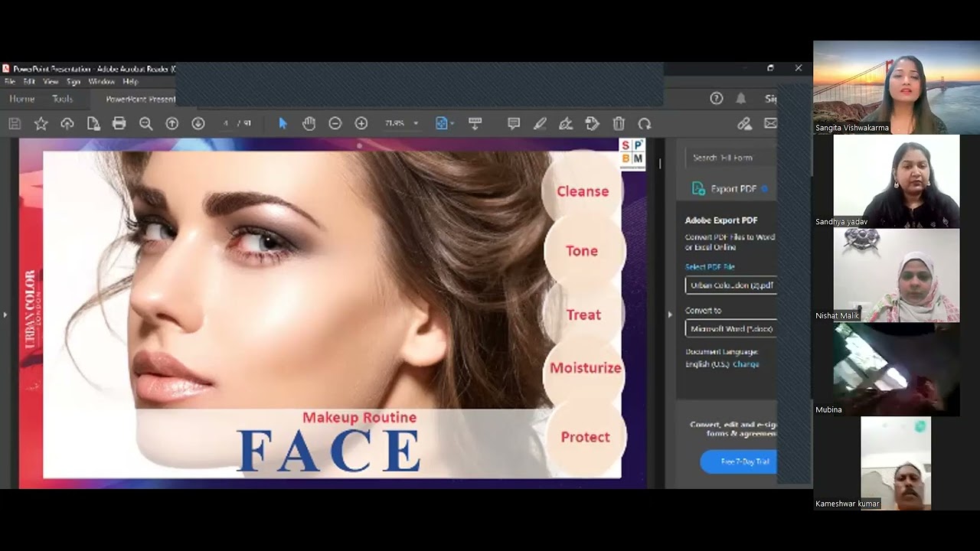Rotate the page with the rotate icon
This screenshot has height=551, width=980.
tap(645, 123)
